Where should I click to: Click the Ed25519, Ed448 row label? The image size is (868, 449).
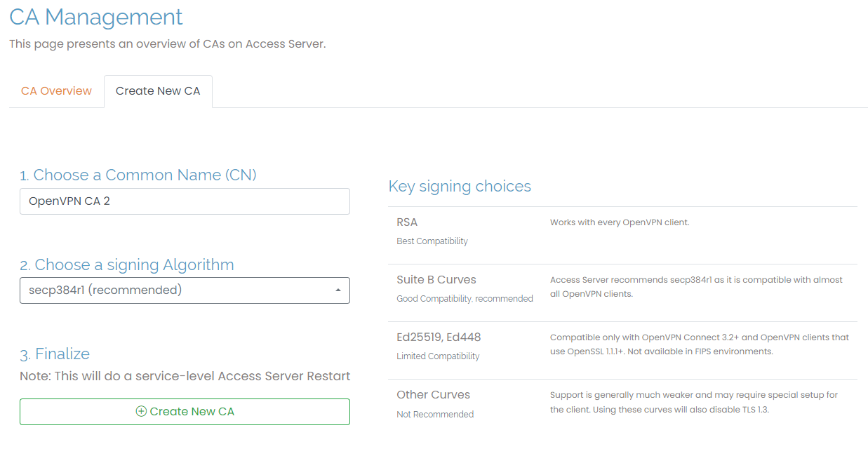point(439,337)
